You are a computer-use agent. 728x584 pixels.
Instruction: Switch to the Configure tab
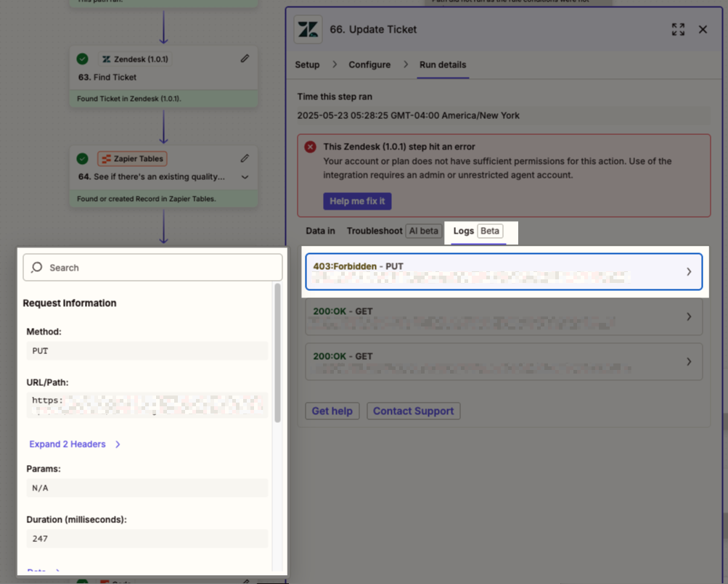[x=369, y=65]
